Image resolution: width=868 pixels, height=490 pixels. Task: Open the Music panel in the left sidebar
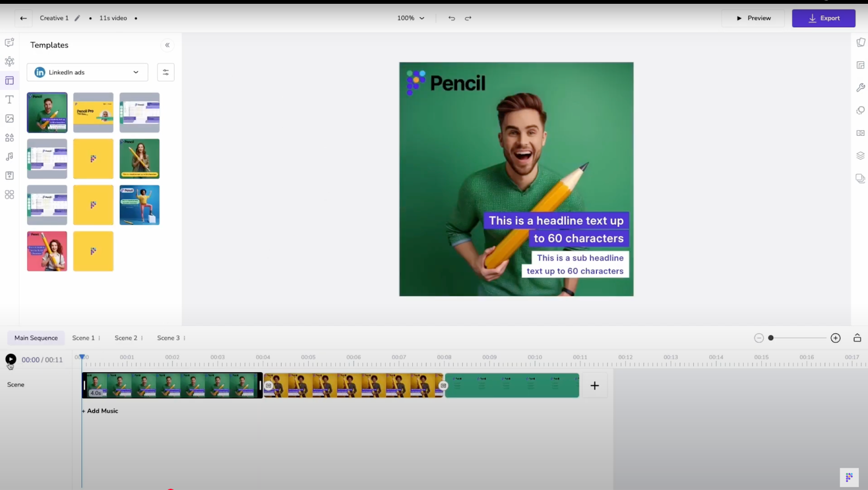(9, 156)
